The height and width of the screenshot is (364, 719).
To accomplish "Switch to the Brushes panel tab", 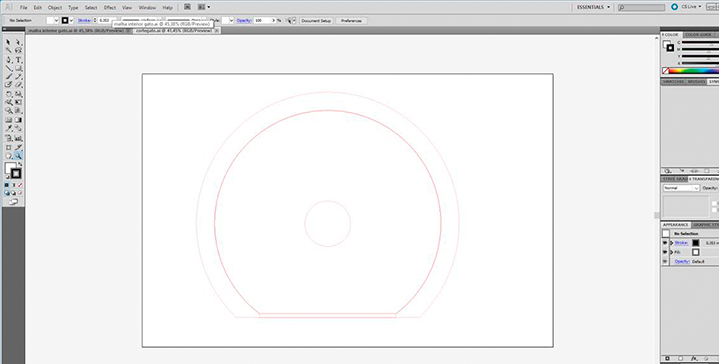I will [696, 82].
